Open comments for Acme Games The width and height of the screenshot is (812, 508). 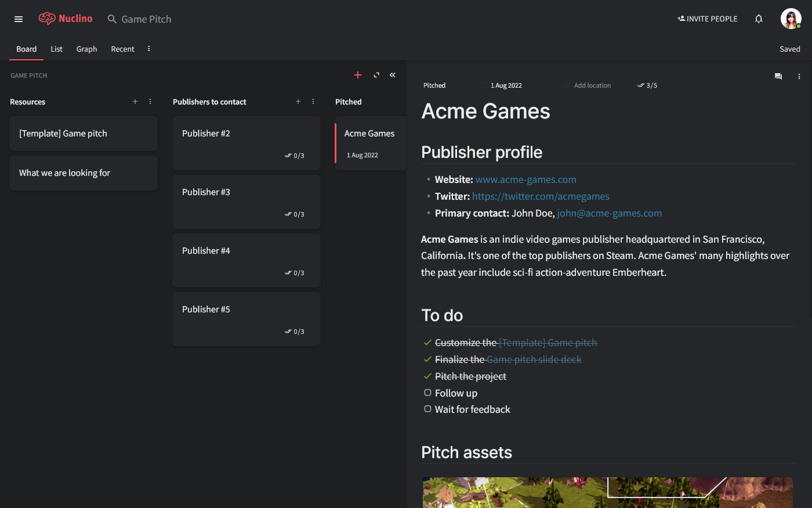click(778, 76)
